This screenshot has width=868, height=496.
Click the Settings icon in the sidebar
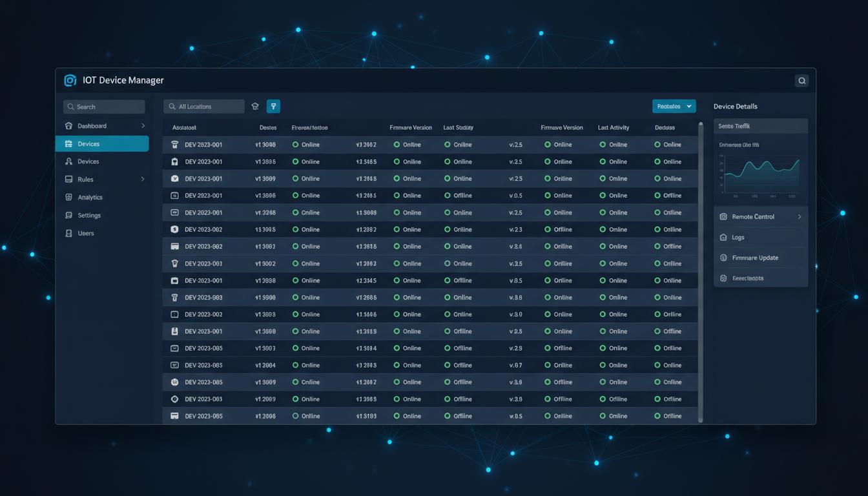click(x=69, y=215)
